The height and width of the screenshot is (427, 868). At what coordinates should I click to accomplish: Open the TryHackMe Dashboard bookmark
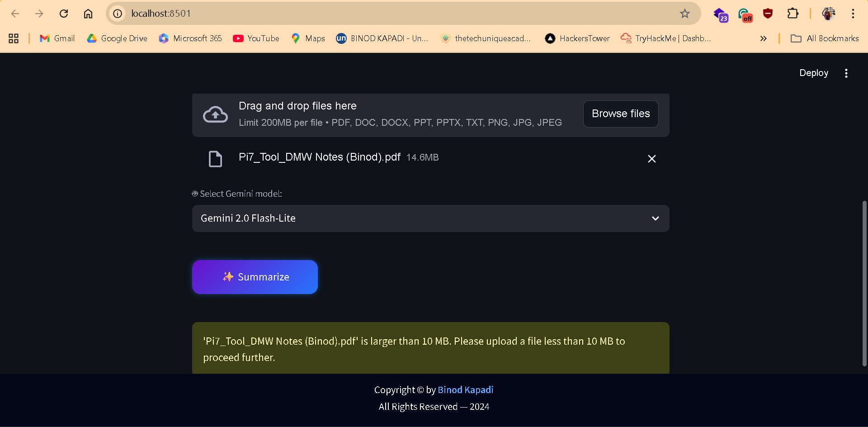click(x=665, y=38)
